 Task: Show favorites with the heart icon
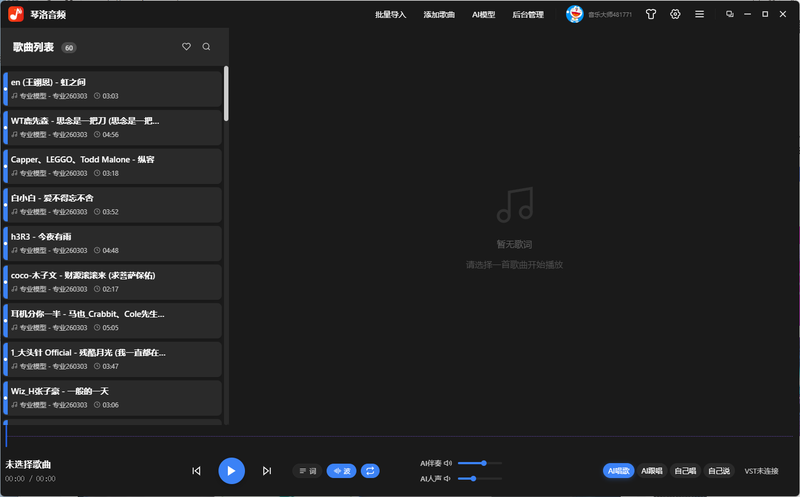(x=186, y=46)
